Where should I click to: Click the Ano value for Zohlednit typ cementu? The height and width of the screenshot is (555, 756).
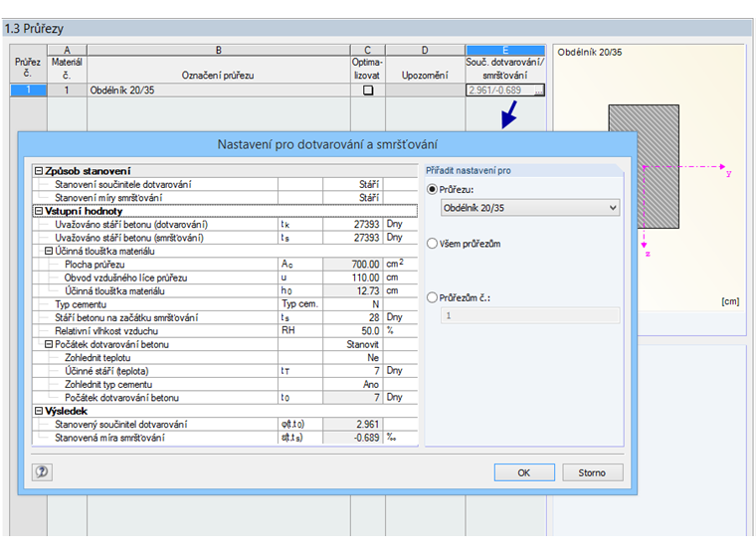click(x=353, y=384)
